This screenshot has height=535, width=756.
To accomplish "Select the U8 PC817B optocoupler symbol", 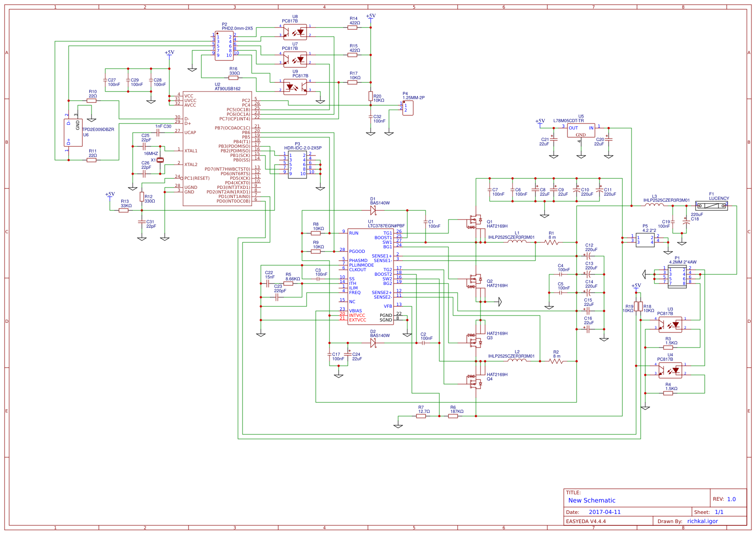I will pyautogui.click(x=295, y=32).
